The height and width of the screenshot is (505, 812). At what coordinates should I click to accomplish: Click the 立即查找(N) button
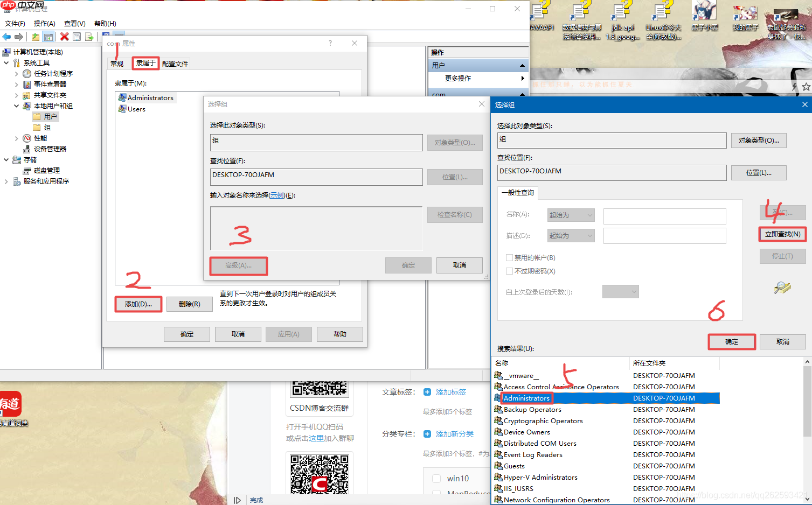[x=782, y=234]
